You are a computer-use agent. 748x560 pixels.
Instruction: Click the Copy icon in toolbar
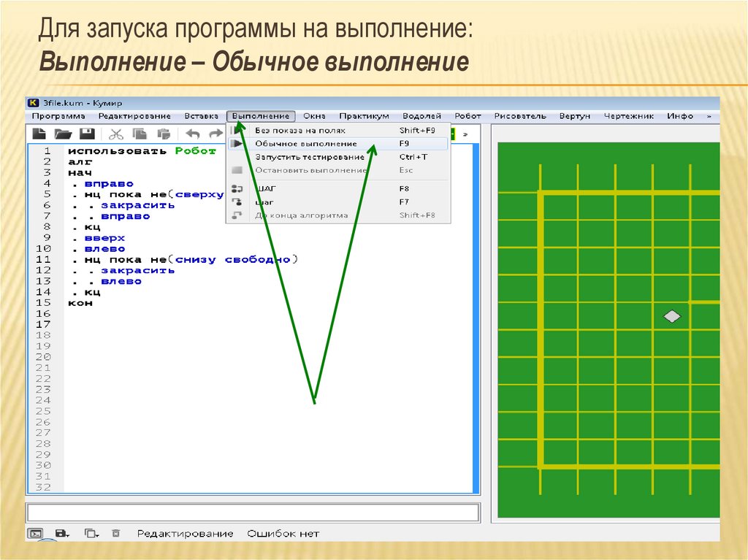tap(140, 134)
